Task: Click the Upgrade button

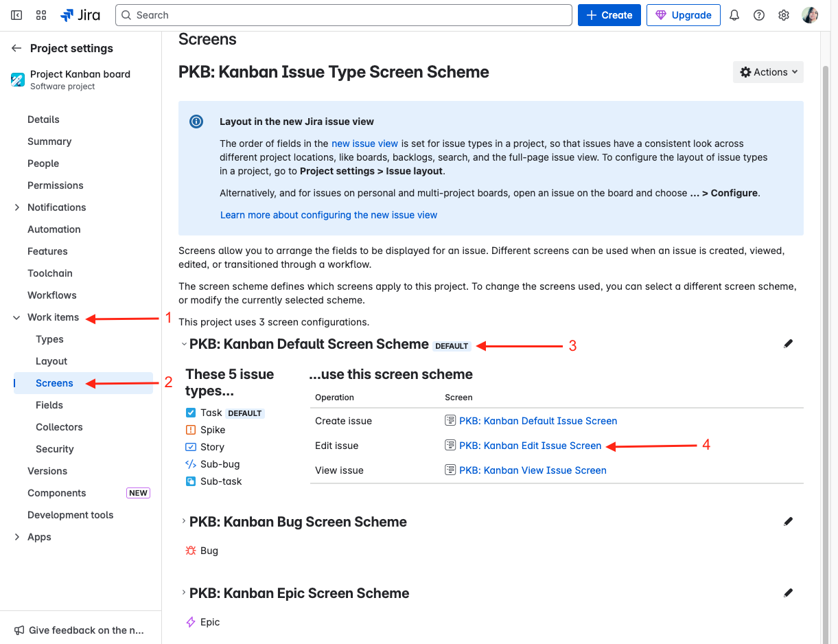Action: [683, 15]
